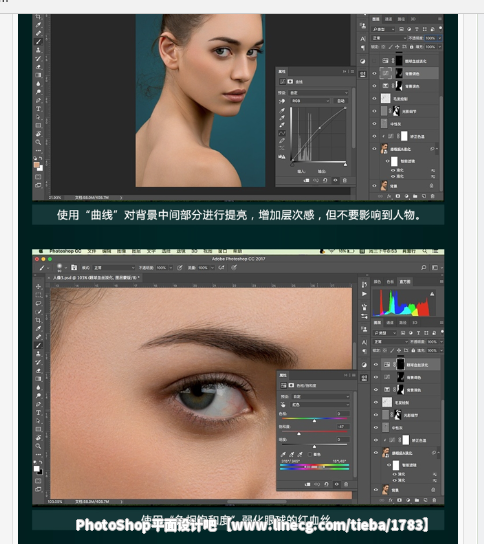
Task: Hide smart object portrait layer in lower panel
Action: point(376,452)
